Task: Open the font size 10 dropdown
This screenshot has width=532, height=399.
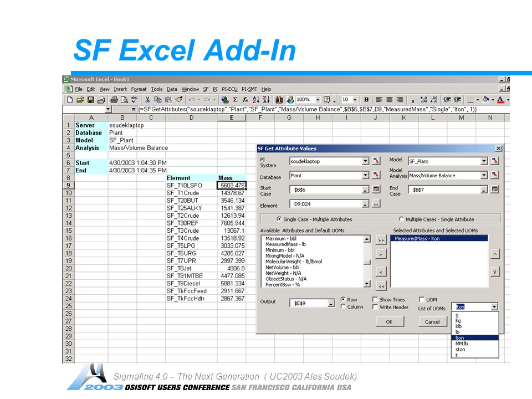Action: tap(355, 99)
